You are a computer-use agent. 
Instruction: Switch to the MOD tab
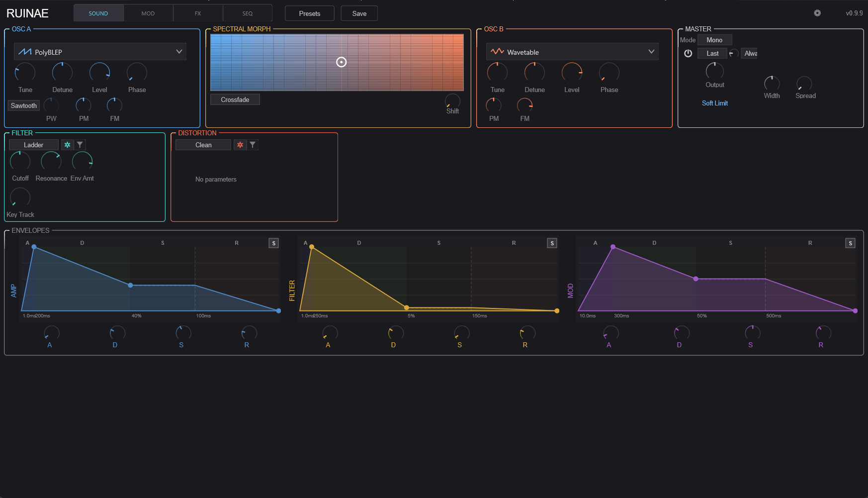[x=148, y=13]
